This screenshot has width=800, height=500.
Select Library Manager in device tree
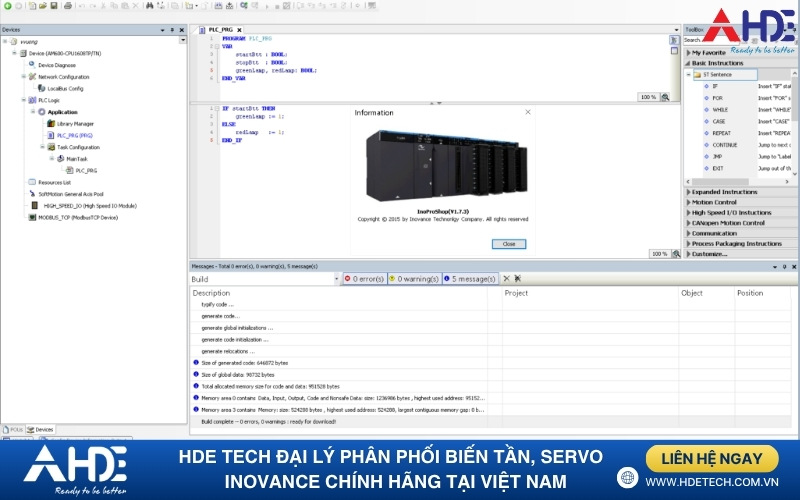pos(75,123)
